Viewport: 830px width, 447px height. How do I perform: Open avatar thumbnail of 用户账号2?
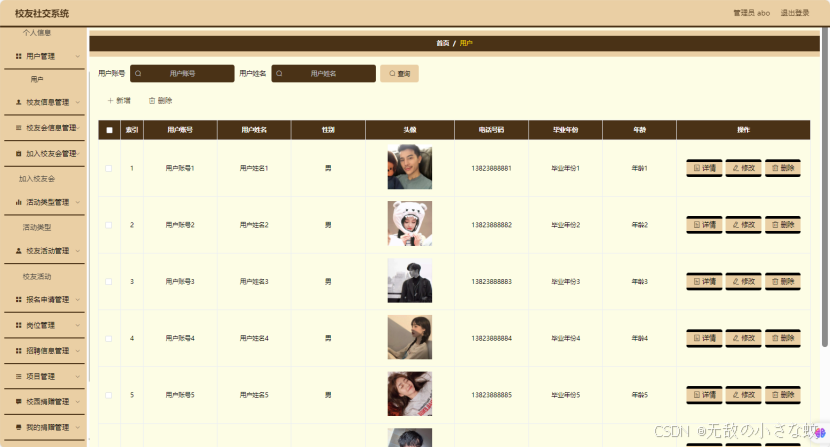point(410,224)
